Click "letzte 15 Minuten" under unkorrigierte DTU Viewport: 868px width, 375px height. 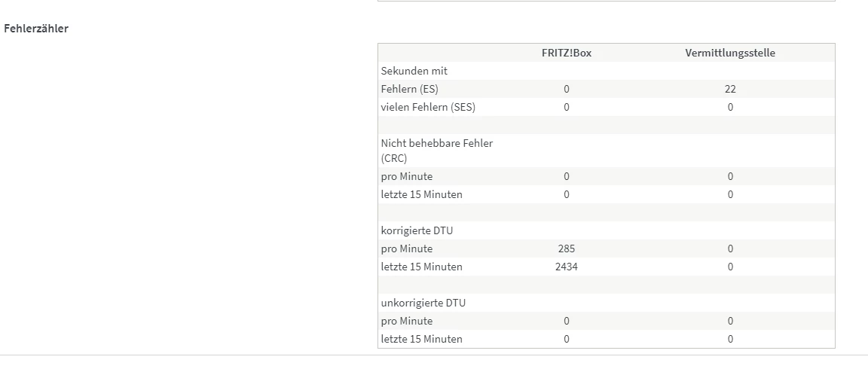421,339
